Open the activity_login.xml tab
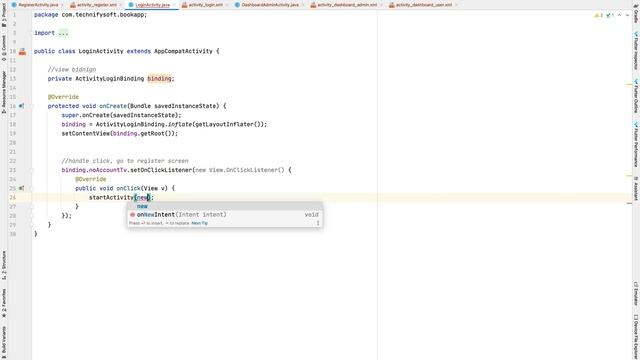 206,5
